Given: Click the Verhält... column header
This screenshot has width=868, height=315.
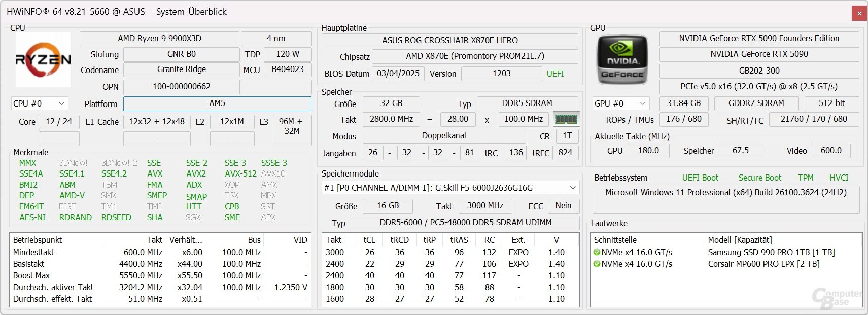Looking at the screenshot, I should click(x=186, y=240).
